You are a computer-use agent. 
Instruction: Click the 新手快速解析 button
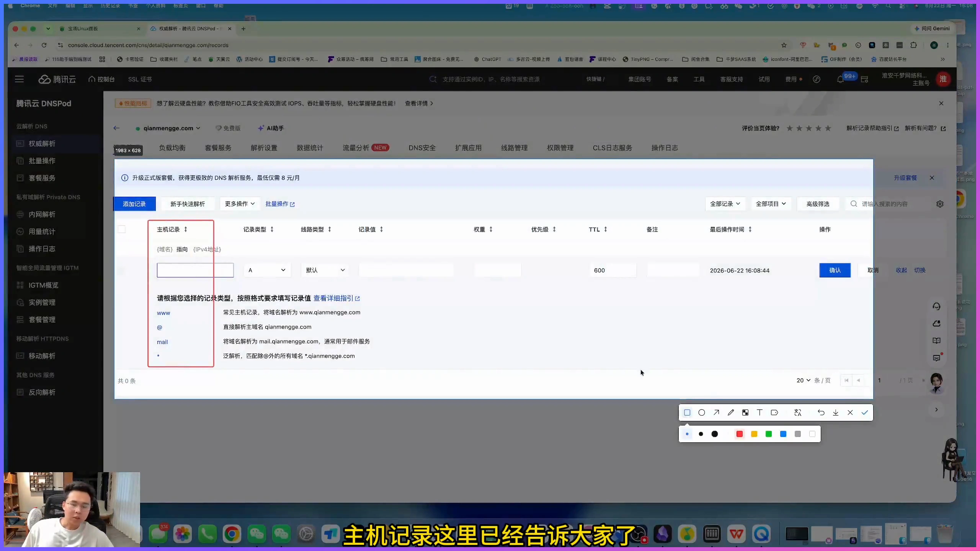pyautogui.click(x=188, y=204)
